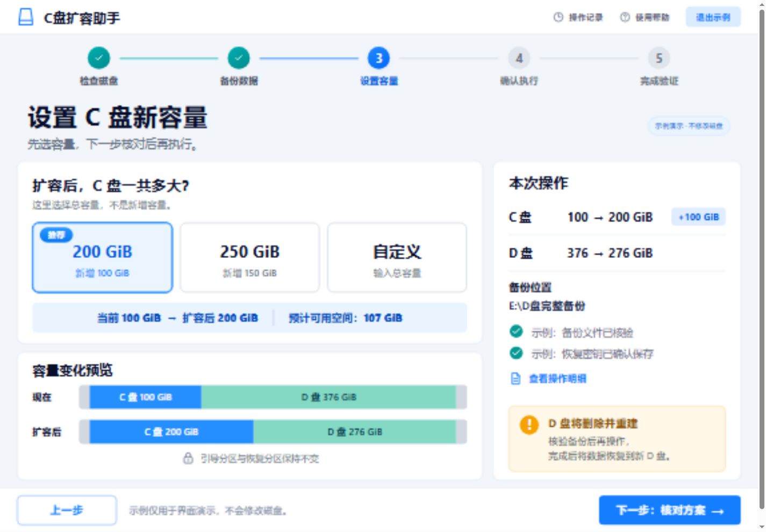This screenshot has width=766, height=532.
Task: Click the 退出示例 button
Action: point(713,17)
